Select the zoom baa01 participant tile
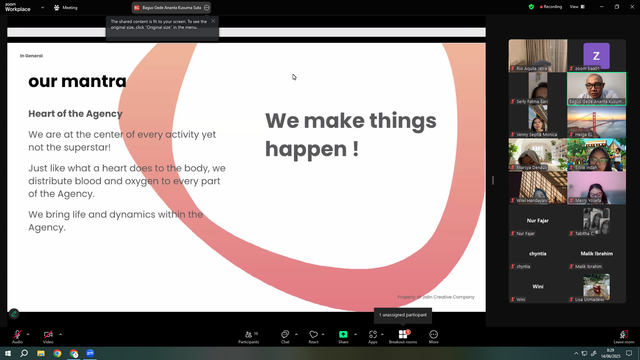Screen dimensions: 640x360 (x=596, y=56)
